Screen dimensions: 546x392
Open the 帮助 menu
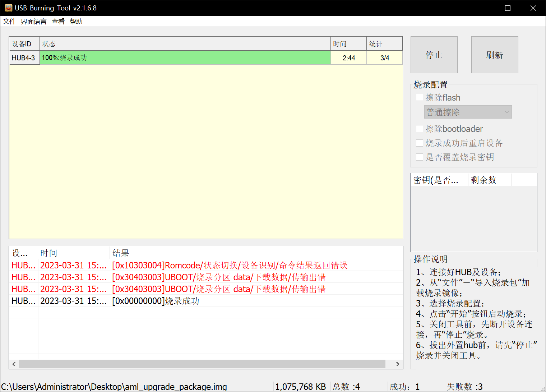pyautogui.click(x=76, y=22)
